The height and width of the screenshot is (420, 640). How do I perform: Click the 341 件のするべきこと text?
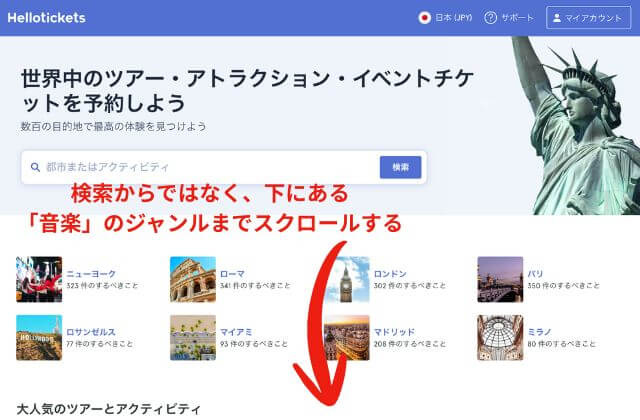coord(256,286)
